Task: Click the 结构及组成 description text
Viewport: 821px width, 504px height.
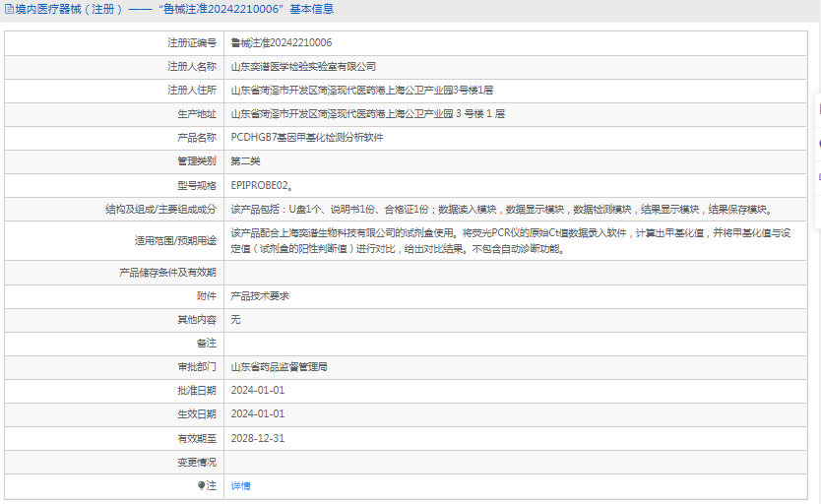Action: pyautogui.click(x=502, y=210)
